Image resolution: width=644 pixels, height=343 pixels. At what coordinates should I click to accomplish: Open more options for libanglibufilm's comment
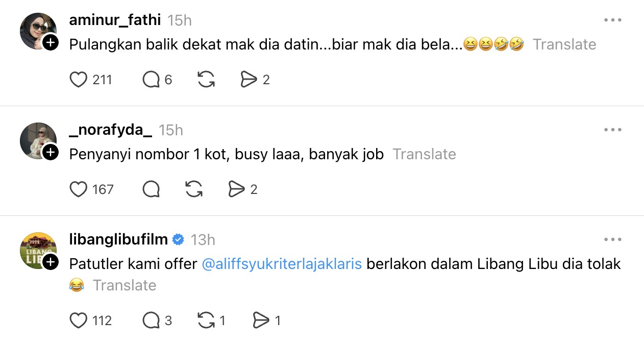tap(612, 239)
